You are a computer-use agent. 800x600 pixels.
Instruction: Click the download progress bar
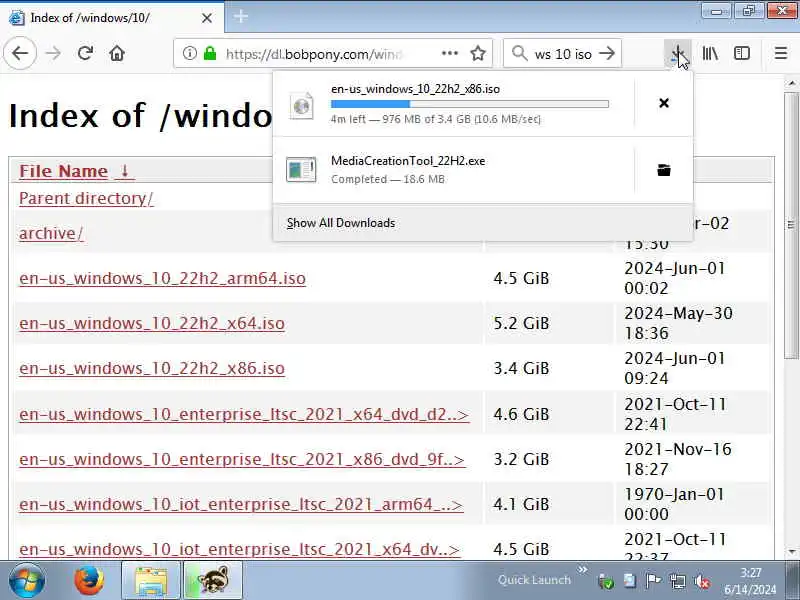click(469, 104)
